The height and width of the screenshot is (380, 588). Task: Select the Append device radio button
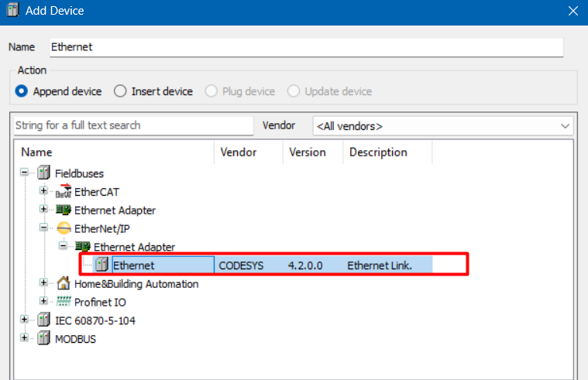click(22, 91)
